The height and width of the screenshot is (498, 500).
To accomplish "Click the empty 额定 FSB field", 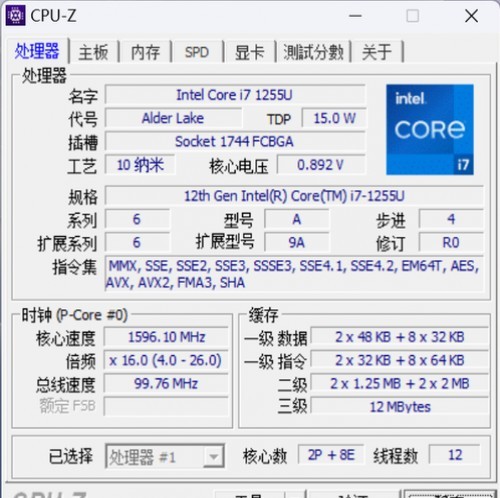I will pyautogui.click(x=166, y=406).
